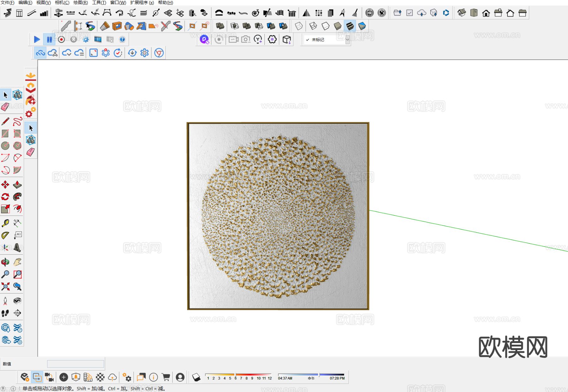Screen dimensions: 568x392
Task: Toggle the Pause button in animation toolbar
Action: [x=49, y=39]
